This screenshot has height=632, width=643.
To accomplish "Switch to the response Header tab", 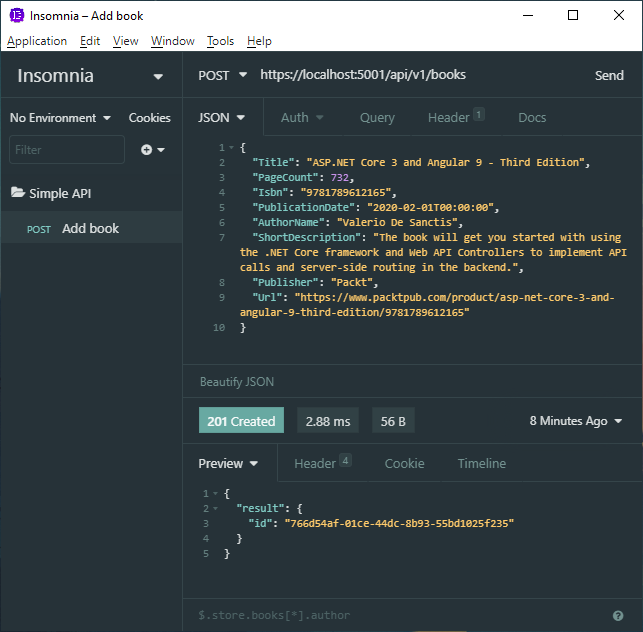I will coord(322,463).
